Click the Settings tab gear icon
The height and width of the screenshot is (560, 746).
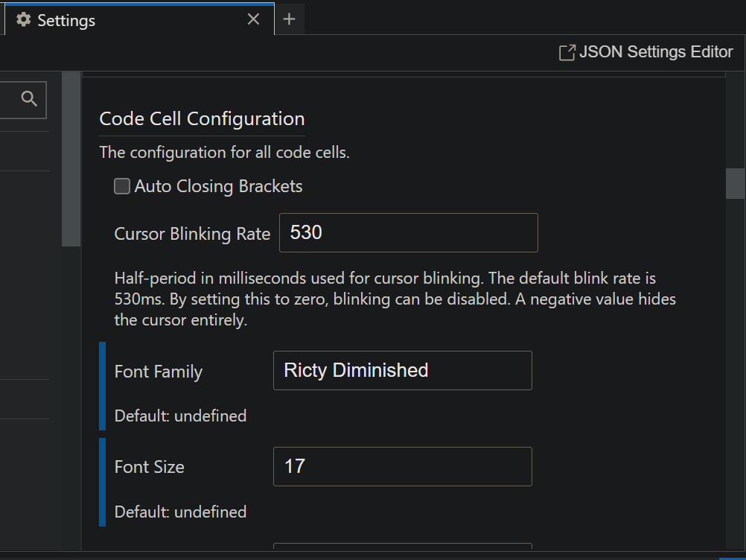click(23, 20)
